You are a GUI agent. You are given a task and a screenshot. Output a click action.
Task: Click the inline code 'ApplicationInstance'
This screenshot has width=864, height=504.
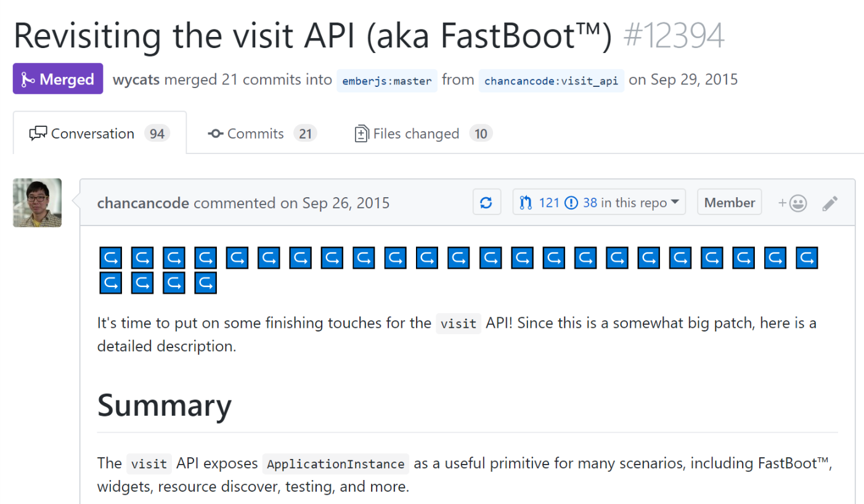(336, 463)
